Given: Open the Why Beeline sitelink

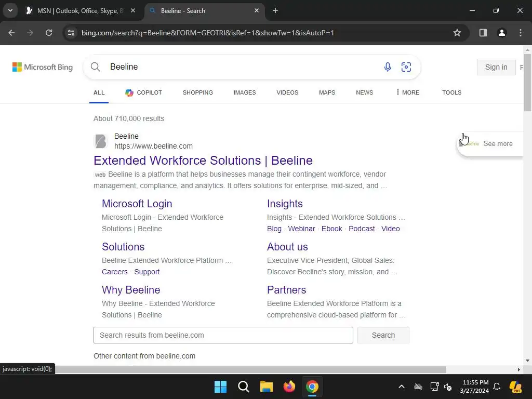Looking at the screenshot, I should 131,290.
